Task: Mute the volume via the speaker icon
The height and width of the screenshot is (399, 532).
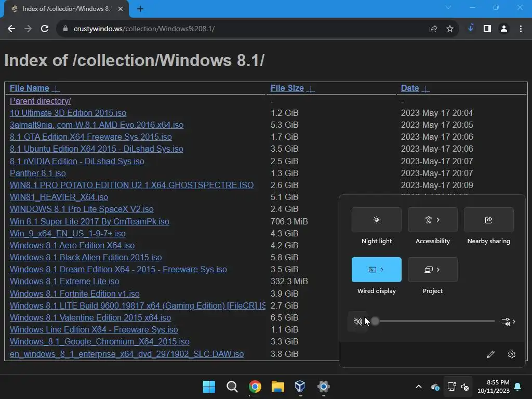Action: pos(357,321)
